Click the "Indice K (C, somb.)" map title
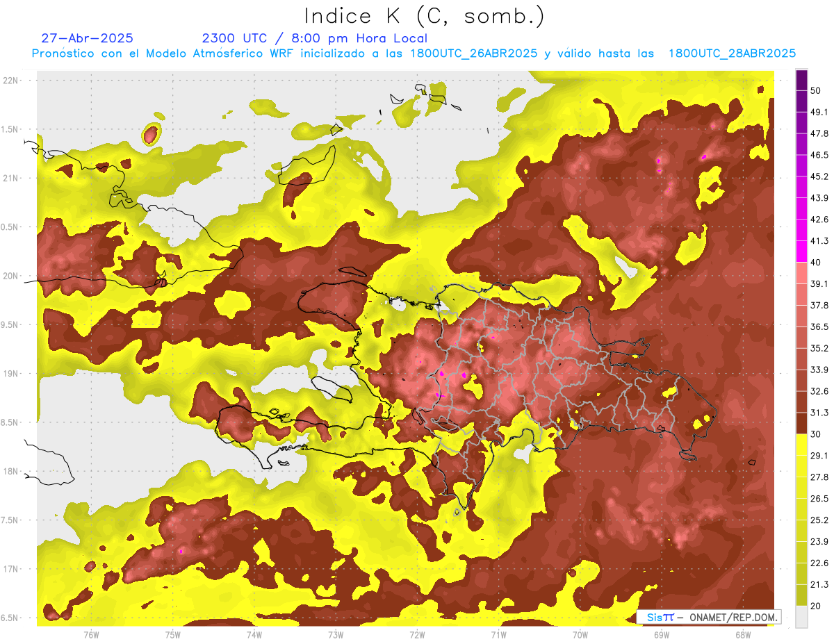Image resolution: width=834 pixels, height=644 pixels. tap(424, 15)
